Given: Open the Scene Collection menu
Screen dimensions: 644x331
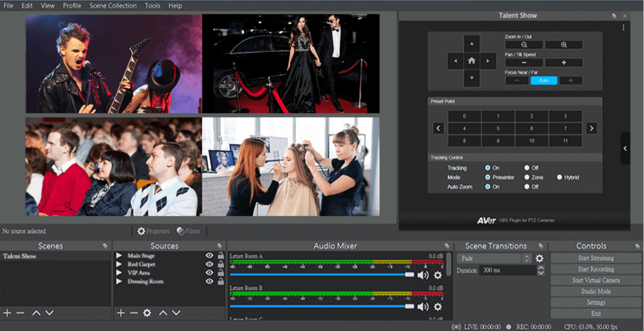Looking at the screenshot, I should click(113, 6).
